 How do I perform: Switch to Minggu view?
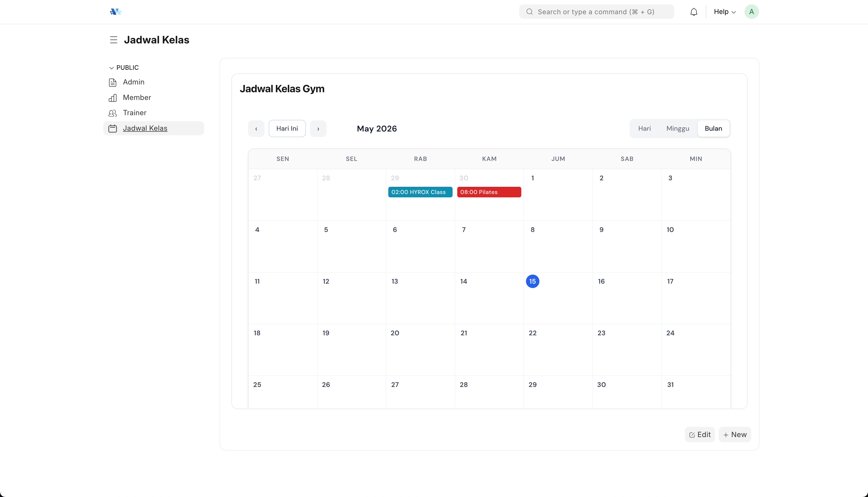coord(678,128)
